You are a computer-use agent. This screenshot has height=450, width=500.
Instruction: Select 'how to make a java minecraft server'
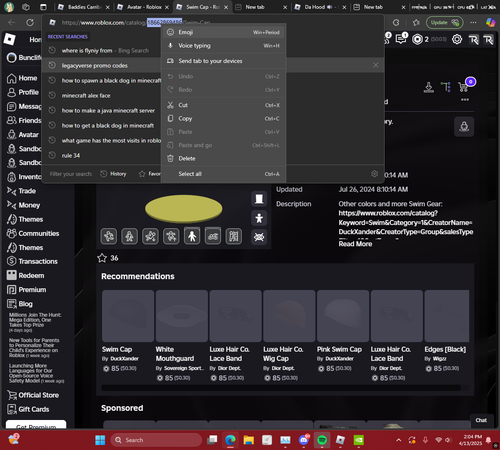(x=108, y=111)
